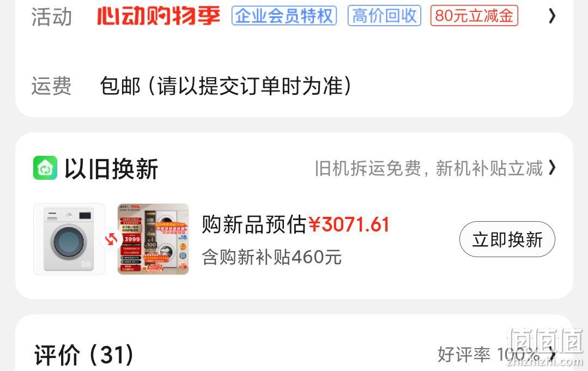Screen dimensions: 588x371
Task: Tap the ¥3071.61 estimated price
Action: (349, 224)
